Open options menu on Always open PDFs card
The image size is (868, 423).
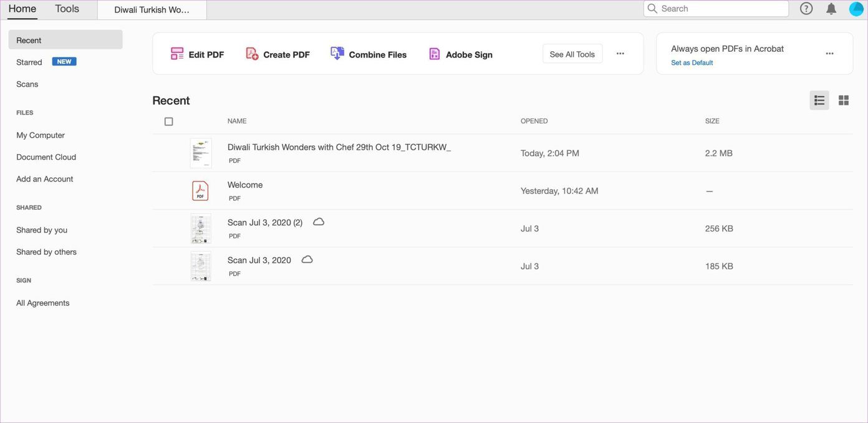tap(829, 54)
